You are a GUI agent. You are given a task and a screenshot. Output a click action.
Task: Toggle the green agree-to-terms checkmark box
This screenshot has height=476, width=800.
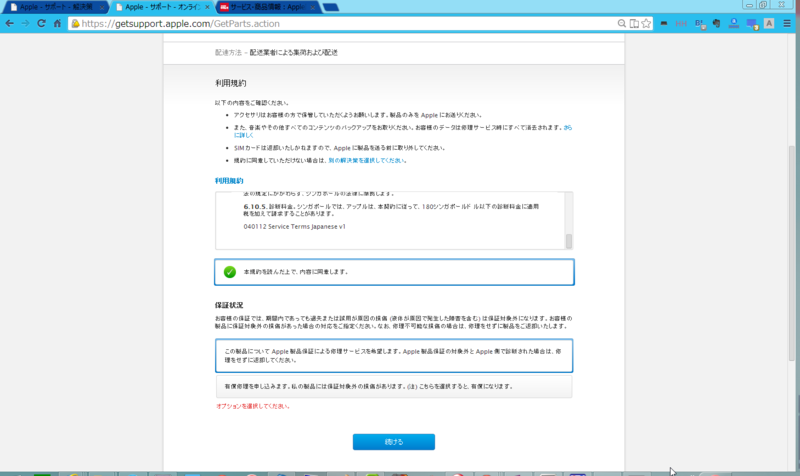(394, 272)
